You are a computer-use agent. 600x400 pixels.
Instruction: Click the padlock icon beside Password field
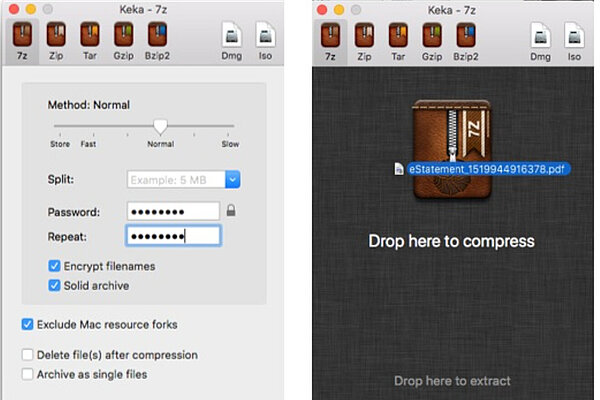[231, 210]
